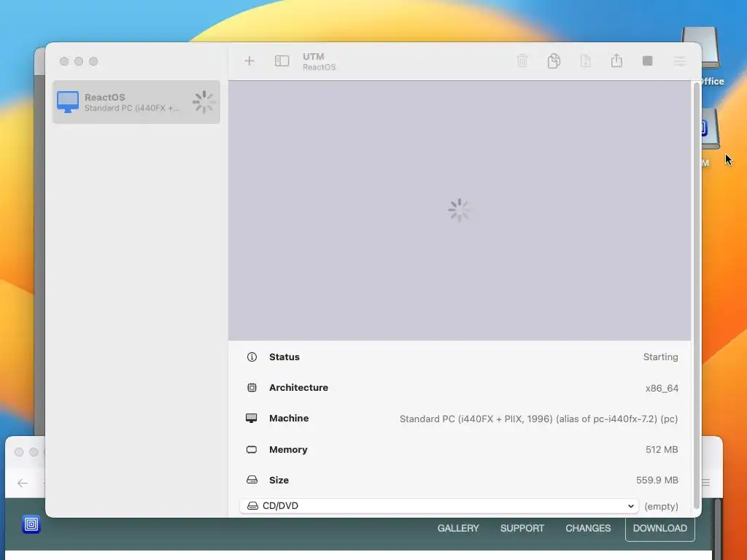The image size is (747, 560).
Task: Click the '(empty)' label next to CD/DVD
Action: pos(661,506)
